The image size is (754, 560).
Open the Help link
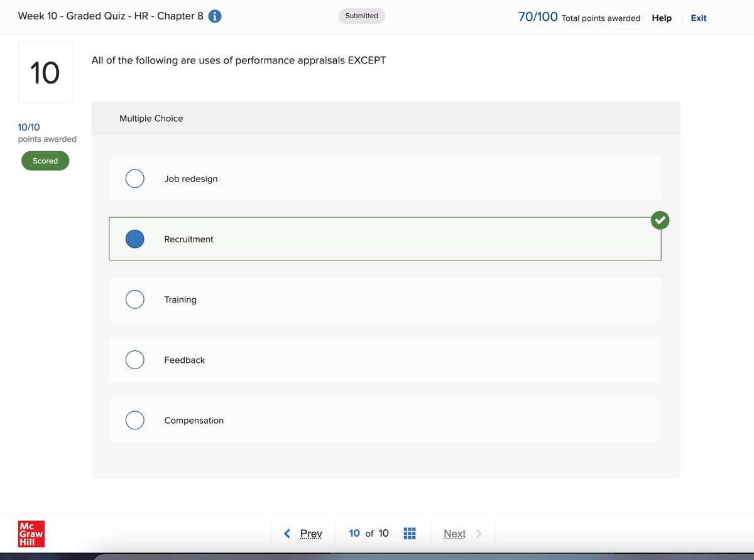pyautogui.click(x=662, y=18)
